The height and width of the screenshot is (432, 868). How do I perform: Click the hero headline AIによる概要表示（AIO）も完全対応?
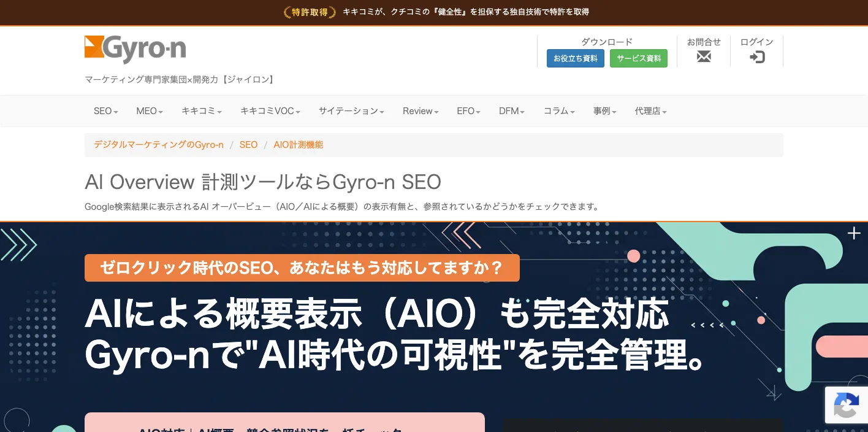pyautogui.click(x=377, y=314)
